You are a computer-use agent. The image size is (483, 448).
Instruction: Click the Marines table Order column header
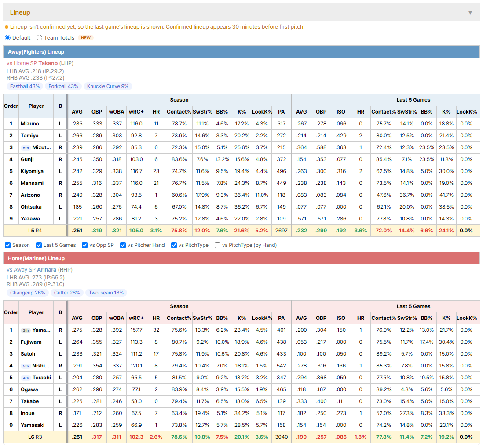coord(11,312)
